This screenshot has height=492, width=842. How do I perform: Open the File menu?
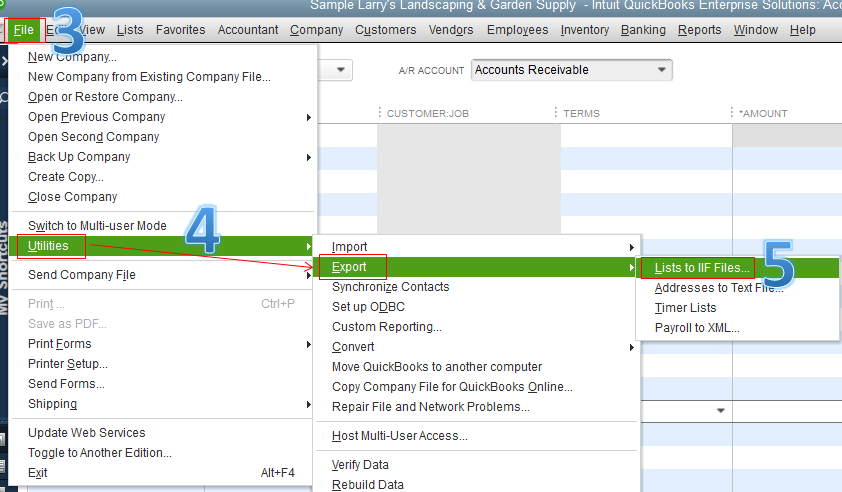24,30
